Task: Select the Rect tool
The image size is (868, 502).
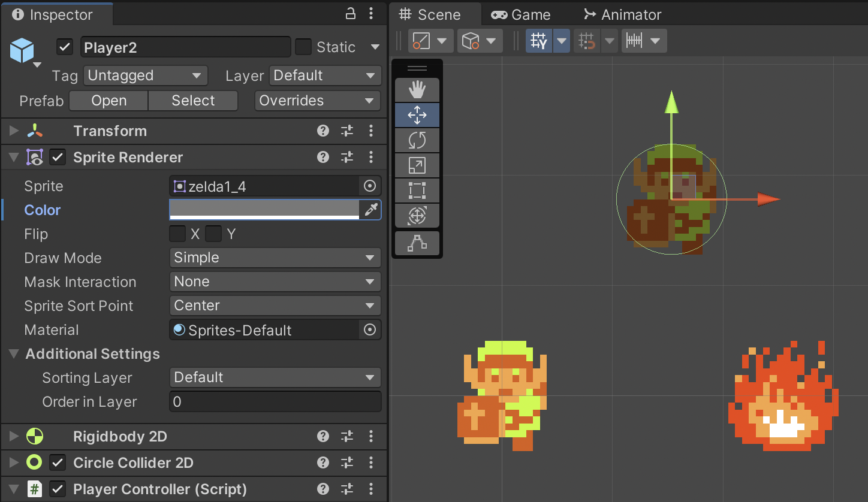Action: [417, 191]
